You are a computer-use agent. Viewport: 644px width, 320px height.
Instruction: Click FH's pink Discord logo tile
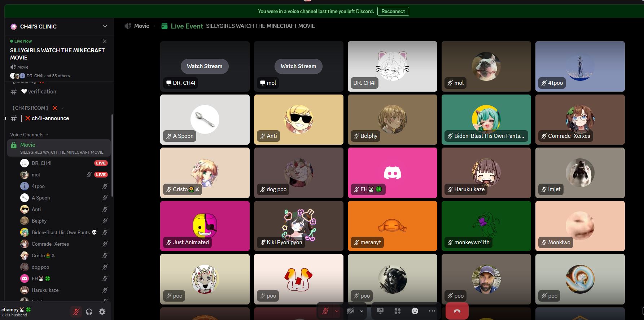(x=393, y=173)
